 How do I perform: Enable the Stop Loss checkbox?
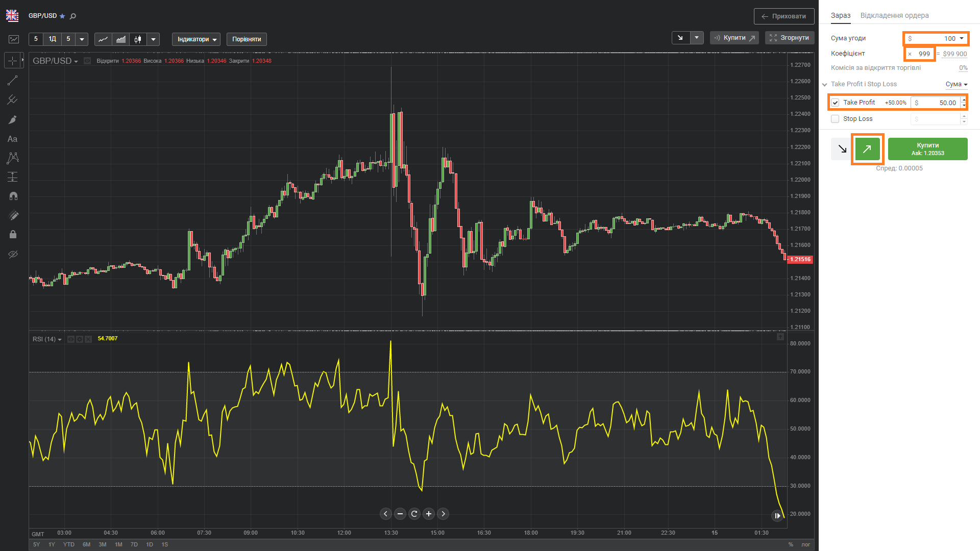pos(835,119)
